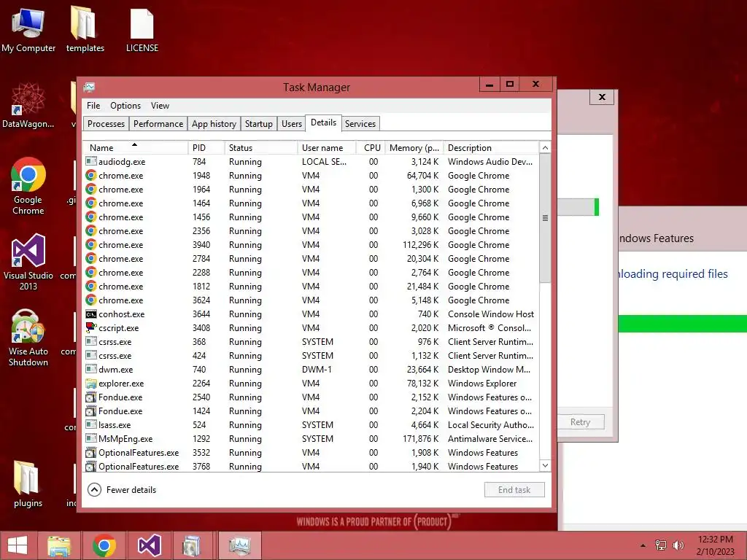Image resolution: width=747 pixels, height=560 pixels.
Task: Select audiodg.exe process icon
Action: [x=90, y=161]
